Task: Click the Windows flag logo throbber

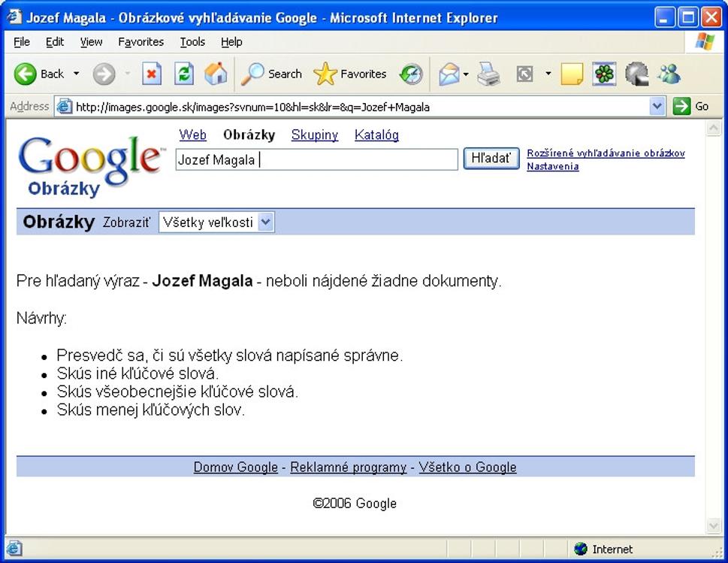Action: (705, 42)
